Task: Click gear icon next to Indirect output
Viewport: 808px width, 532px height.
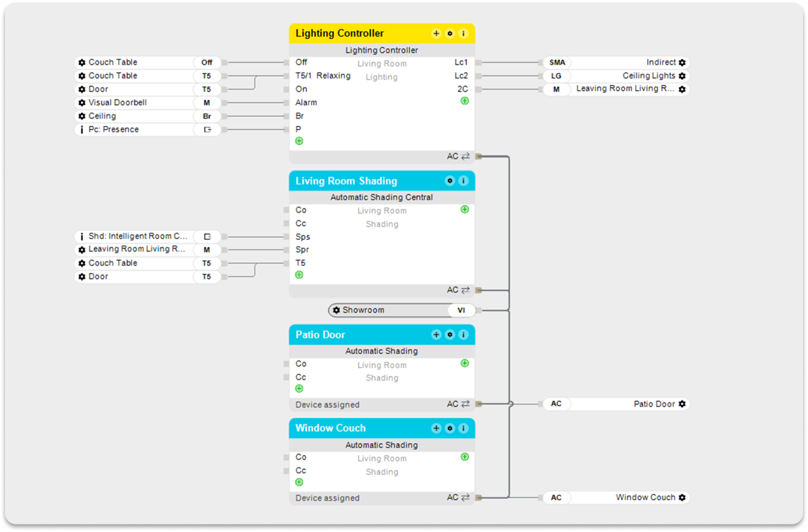Action: (682, 63)
